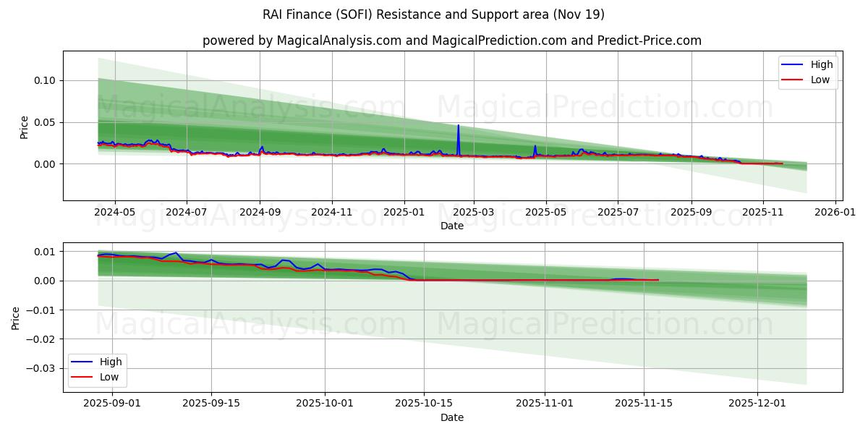
Task: Toggle High entry in bottom-left legend
Action: click(109, 360)
